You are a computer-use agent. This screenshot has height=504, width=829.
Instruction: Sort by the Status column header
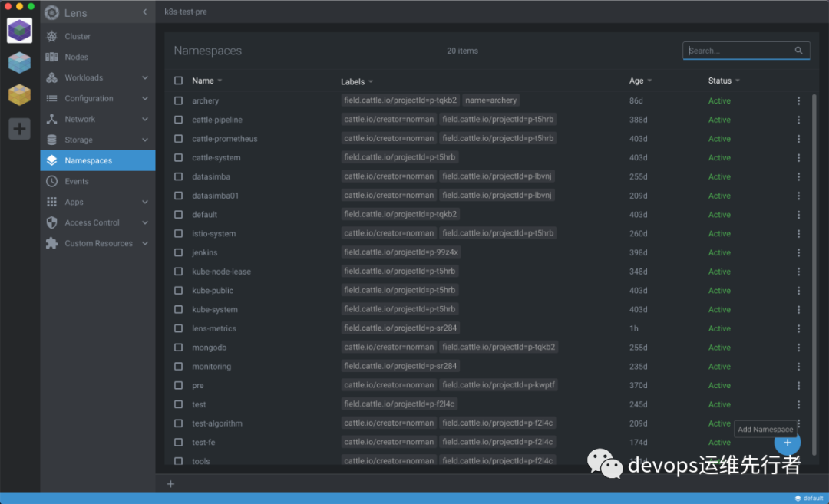724,81
